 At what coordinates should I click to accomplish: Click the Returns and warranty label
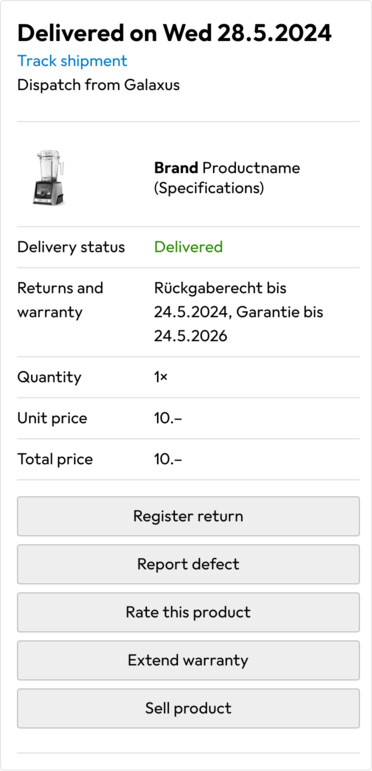coord(60,299)
